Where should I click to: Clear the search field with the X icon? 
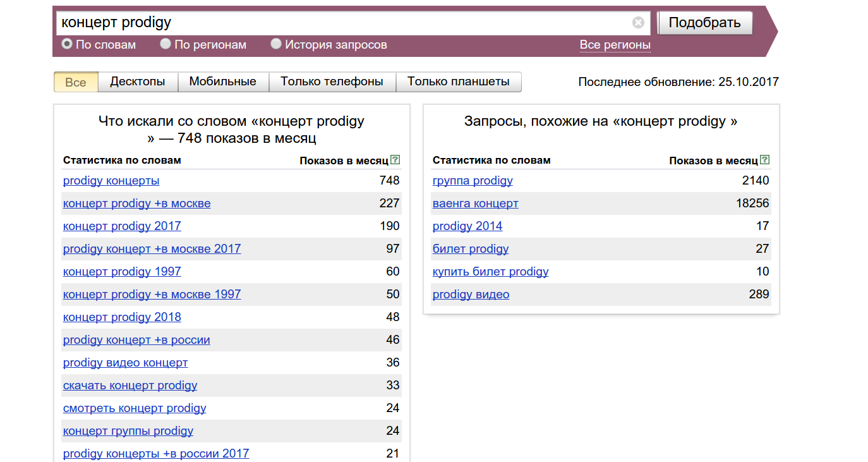pos(638,23)
